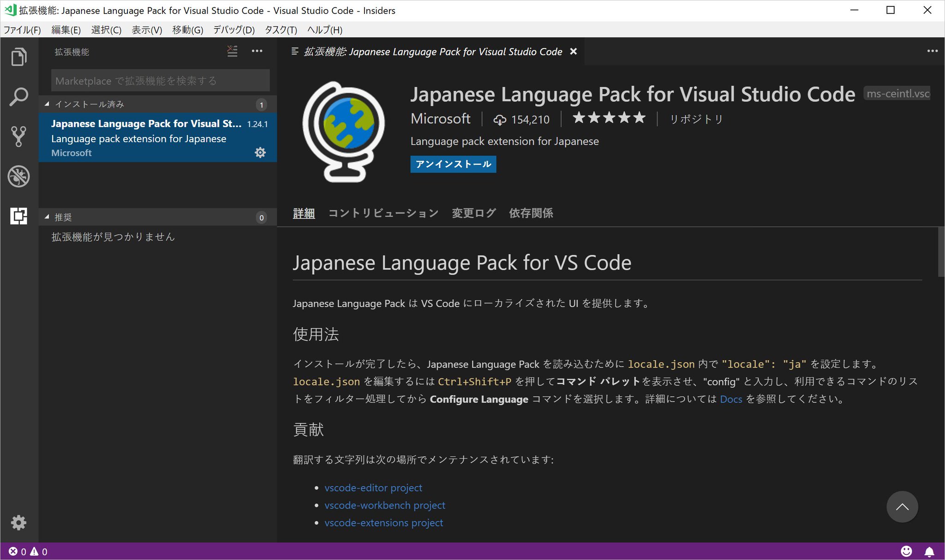Open the 選択(C) menu
Image resolution: width=945 pixels, height=560 pixels.
click(x=106, y=30)
